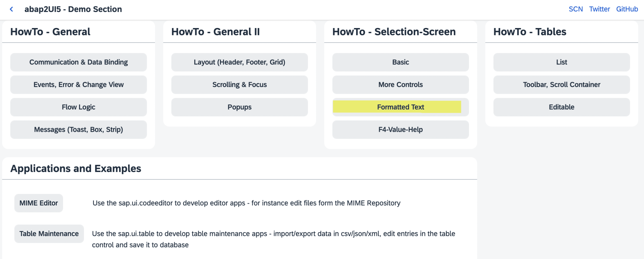Click the Flow Logic button

[78, 107]
